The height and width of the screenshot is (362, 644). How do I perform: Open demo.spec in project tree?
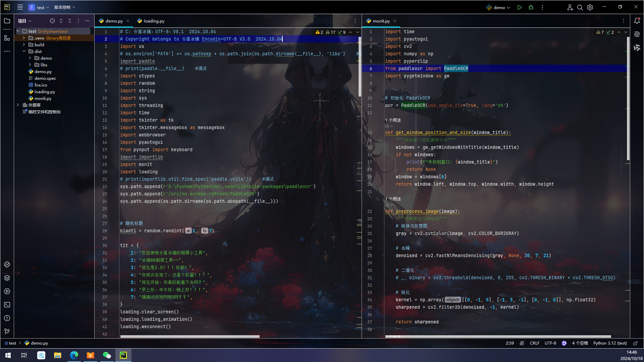(45, 78)
